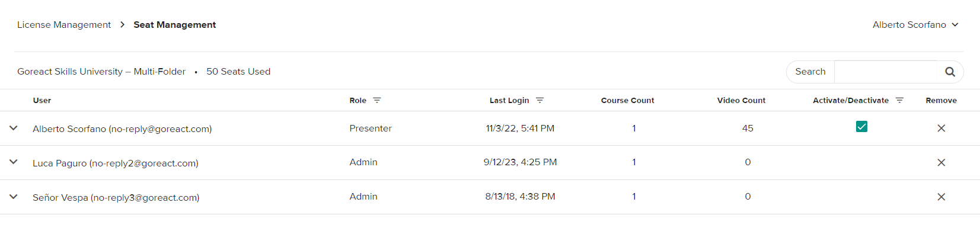Click Alberto Scorfano's course count link
Viewport: 980px width, 228px height.
click(x=634, y=128)
